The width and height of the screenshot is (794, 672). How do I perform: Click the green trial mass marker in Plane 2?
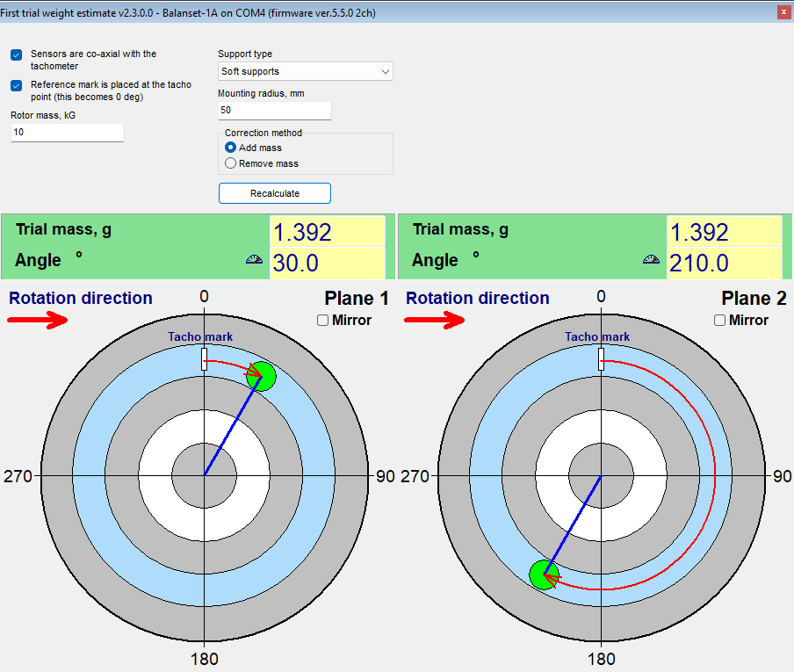tap(544, 574)
